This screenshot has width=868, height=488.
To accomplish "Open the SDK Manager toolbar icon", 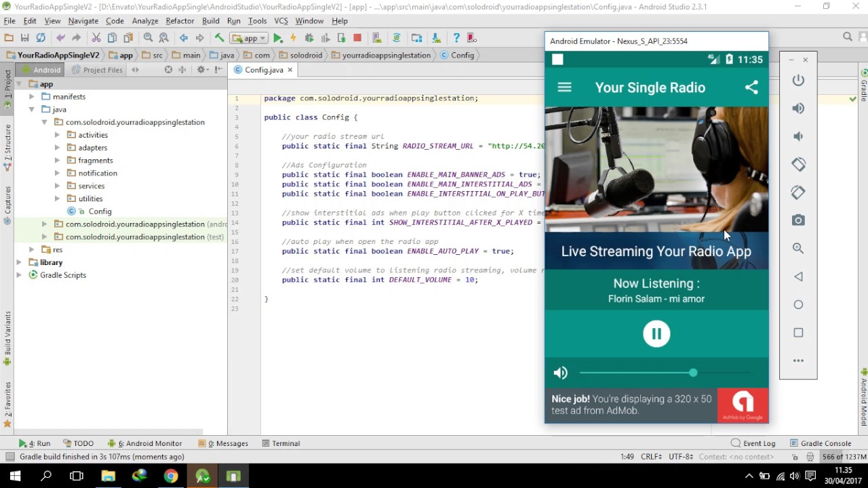I will point(436,38).
